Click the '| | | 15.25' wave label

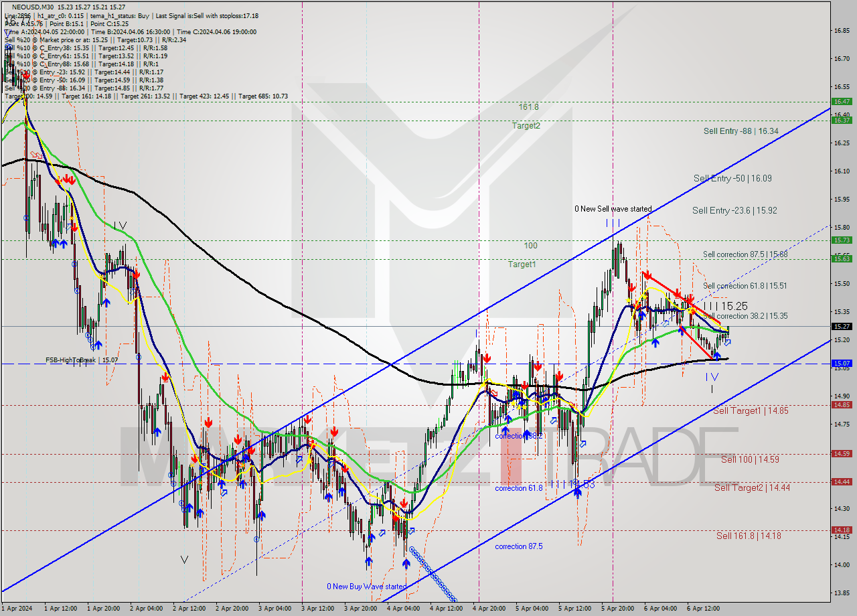(x=725, y=306)
